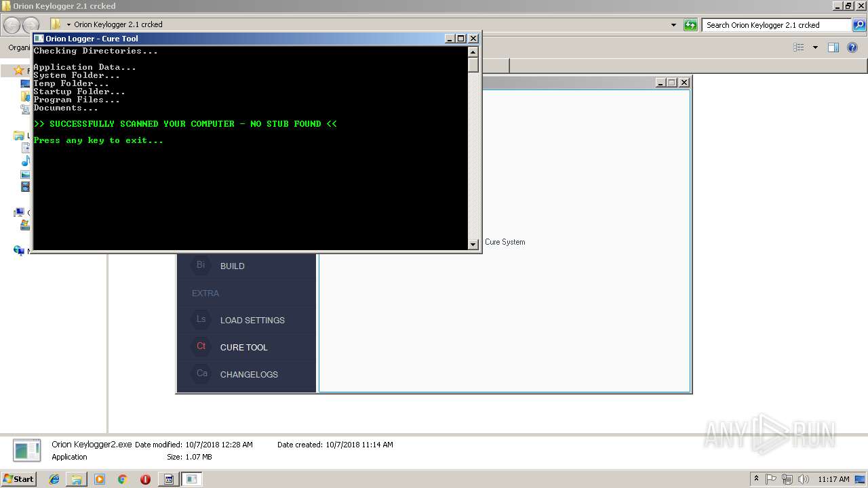Click the console window's system menu icon
The width and height of the screenshot is (868, 488).
(39, 39)
